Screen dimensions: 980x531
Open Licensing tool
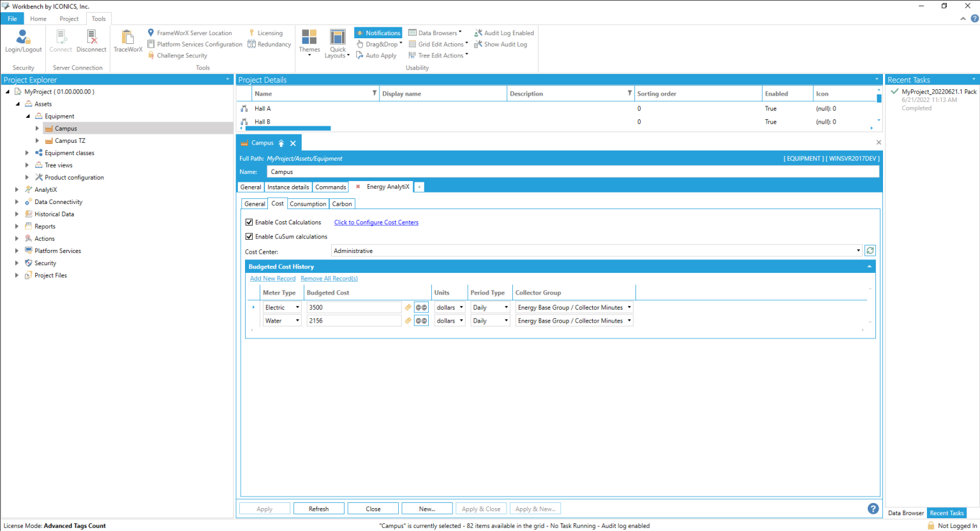(x=265, y=33)
